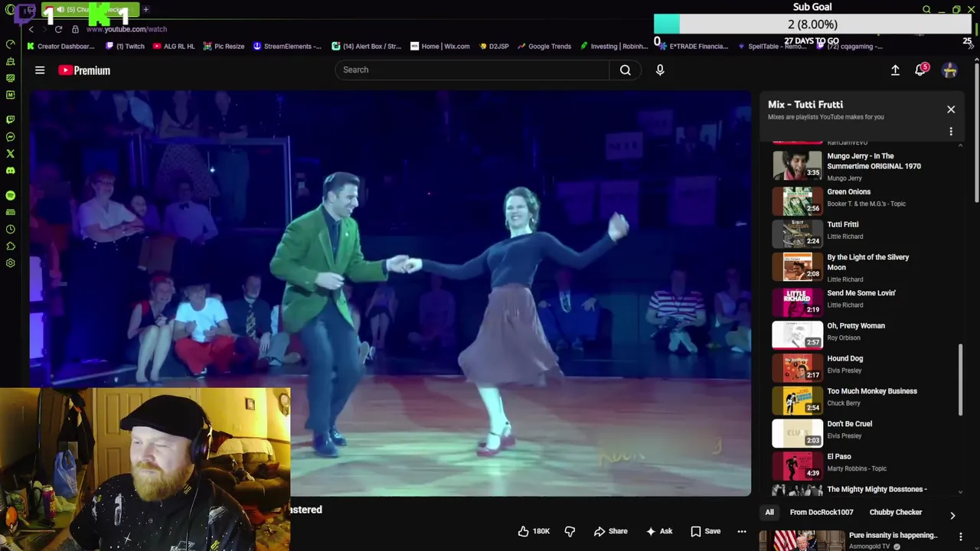Dislike the video with thumbs down
The height and width of the screenshot is (551, 980).
(570, 531)
